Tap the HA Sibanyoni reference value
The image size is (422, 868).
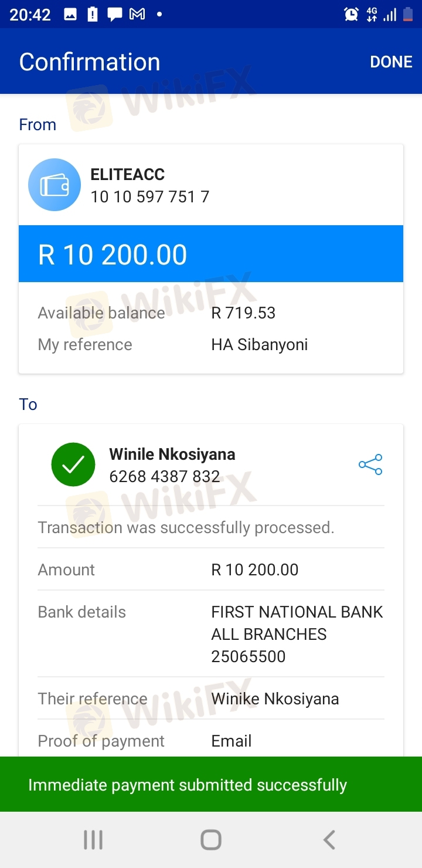pos(260,344)
